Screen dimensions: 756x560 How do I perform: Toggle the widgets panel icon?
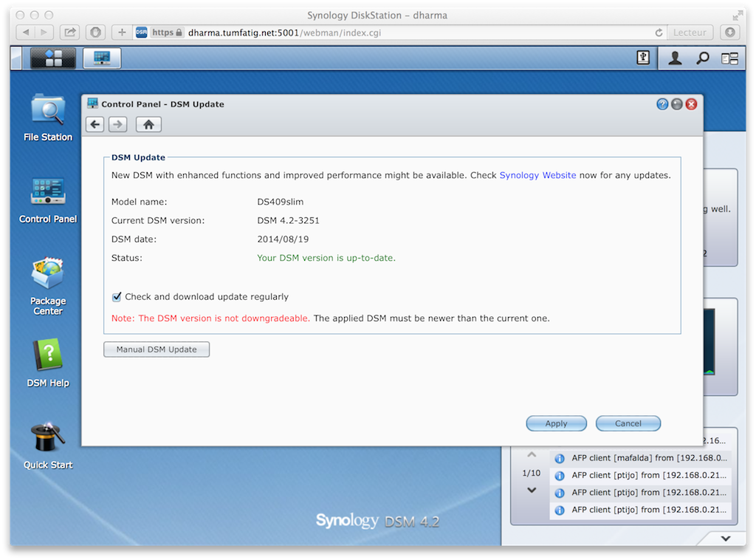pos(729,58)
